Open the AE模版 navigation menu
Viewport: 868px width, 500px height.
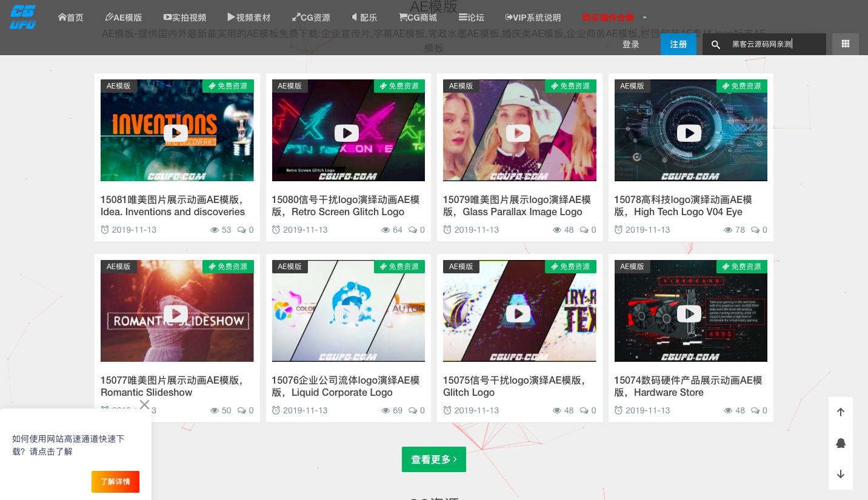click(x=124, y=18)
